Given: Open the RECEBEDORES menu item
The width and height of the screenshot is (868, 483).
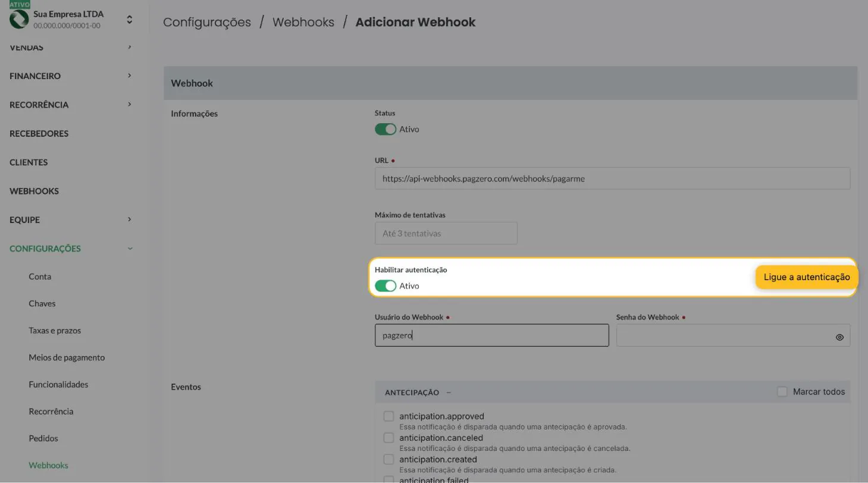Looking at the screenshot, I should pyautogui.click(x=39, y=133).
